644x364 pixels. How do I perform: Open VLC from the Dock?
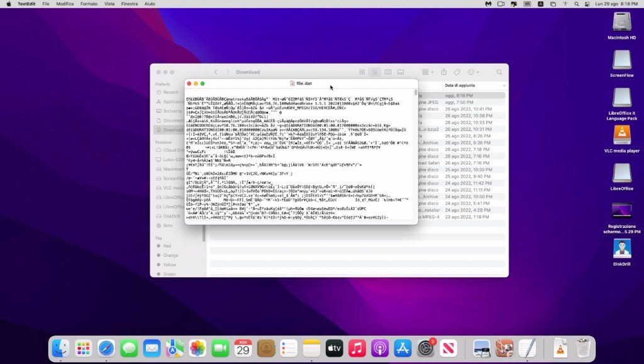[x=559, y=348]
